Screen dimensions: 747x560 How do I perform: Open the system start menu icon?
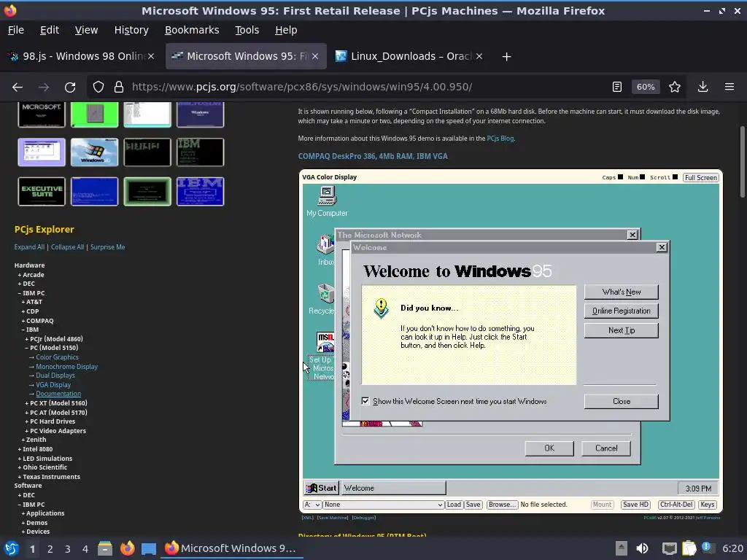pyautogui.click(x=12, y=548)
